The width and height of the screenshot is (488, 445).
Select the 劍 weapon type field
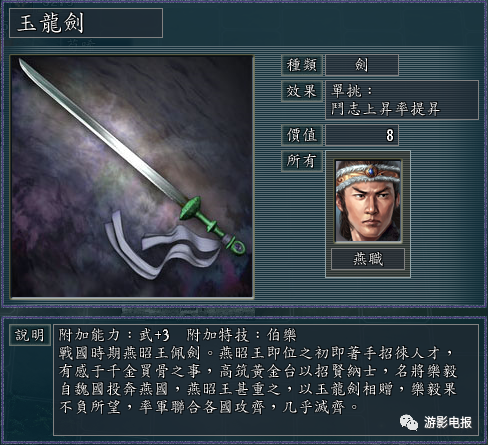(x=362, y=65)
